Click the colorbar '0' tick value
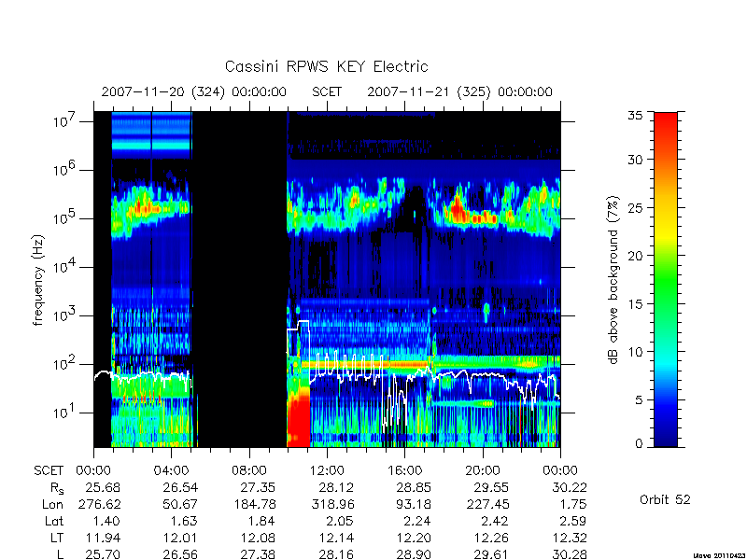Image resolution: width=747 pixels, height=560 pixels. pyautogui.click(x=639, y=444)
